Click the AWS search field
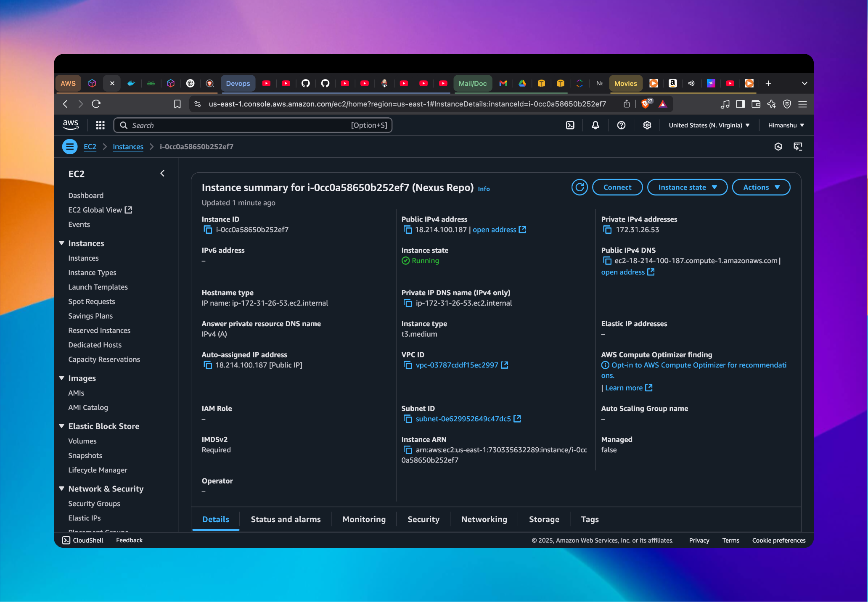 tap(253, 125)
